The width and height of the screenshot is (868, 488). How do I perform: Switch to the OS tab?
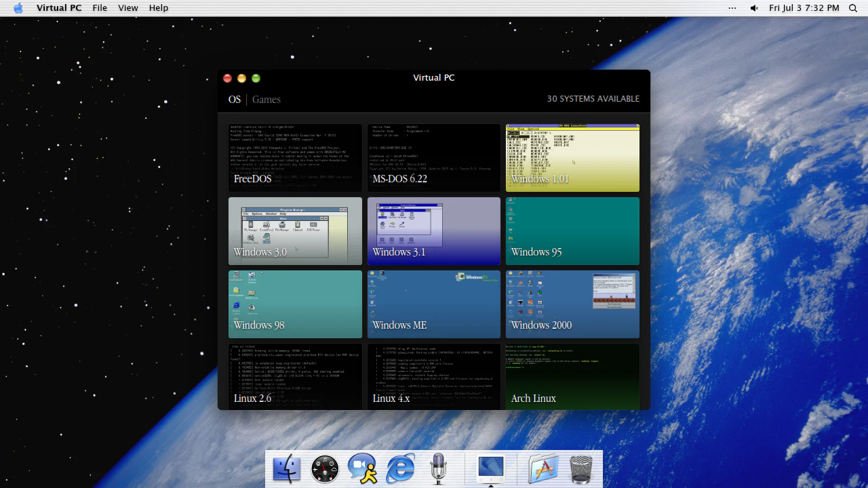(x=235, y=100)
